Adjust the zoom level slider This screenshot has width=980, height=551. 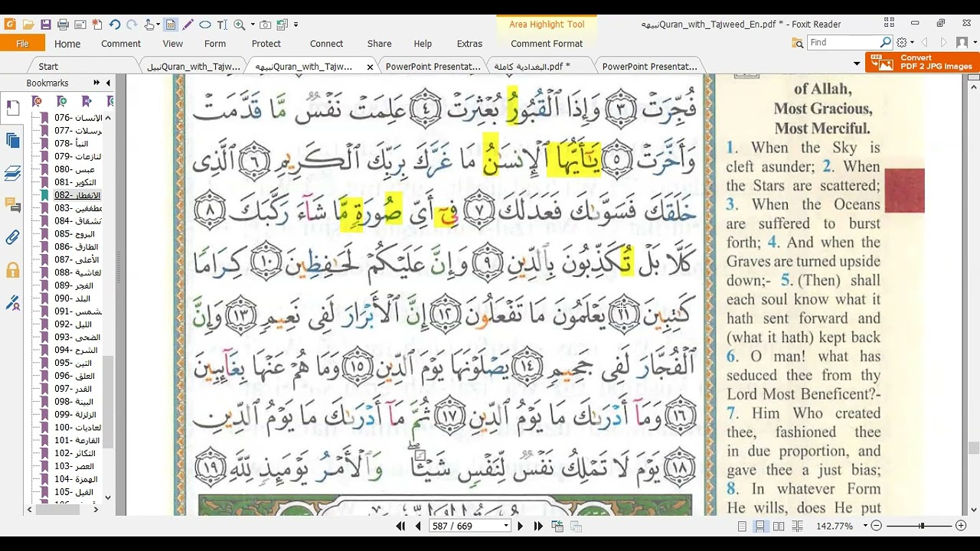922,526
